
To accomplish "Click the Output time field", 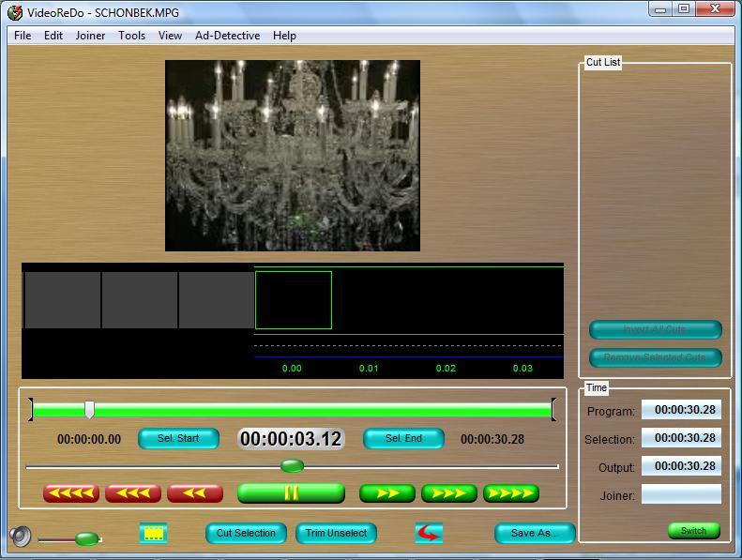I will click(681, 466).
